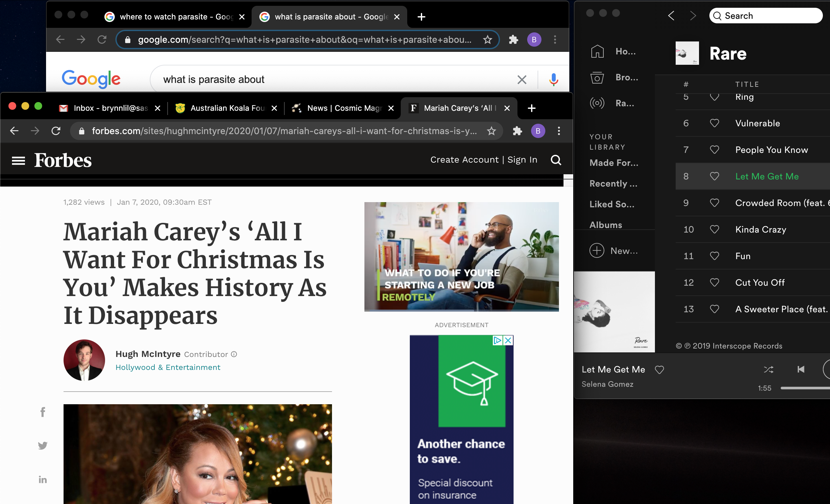Skip to previous track in Spotify
830x504 pixels.
coord(801,370)
